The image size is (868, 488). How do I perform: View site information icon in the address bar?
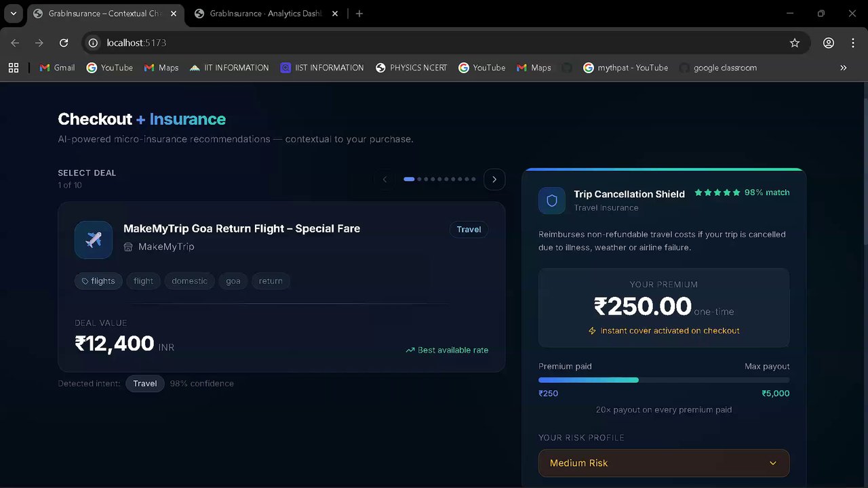tap(94, 43)
